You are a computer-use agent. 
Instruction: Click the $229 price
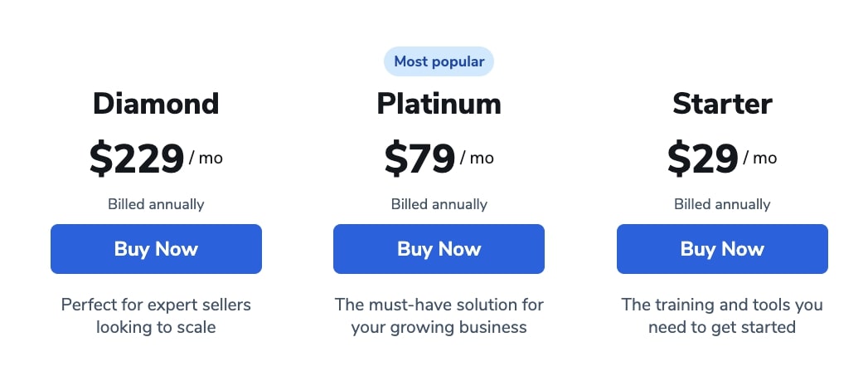pyautogui.click(x=137, y=159)
